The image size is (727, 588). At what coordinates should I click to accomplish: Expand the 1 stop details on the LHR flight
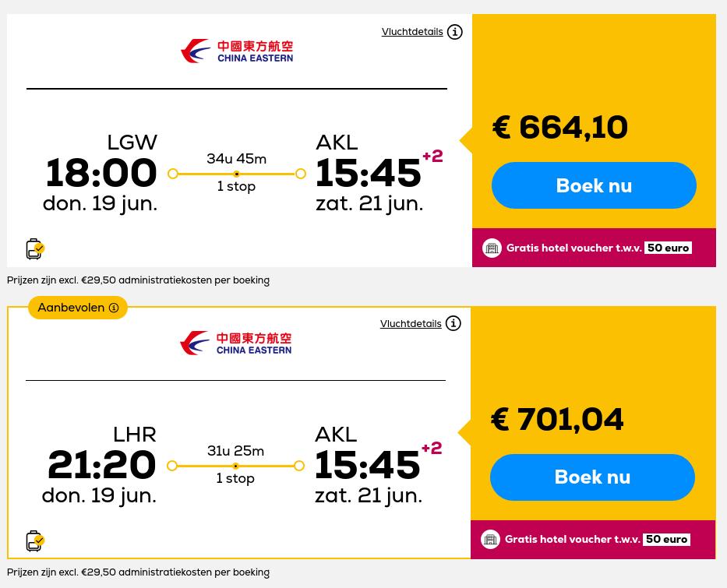[x=235, y=478]
